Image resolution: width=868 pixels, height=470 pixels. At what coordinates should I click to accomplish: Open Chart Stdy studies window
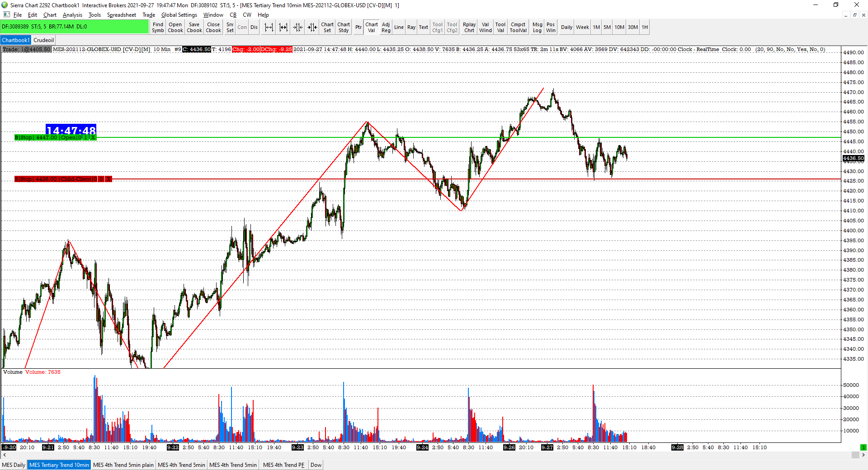pyautogui.click(x=344, y=27)
